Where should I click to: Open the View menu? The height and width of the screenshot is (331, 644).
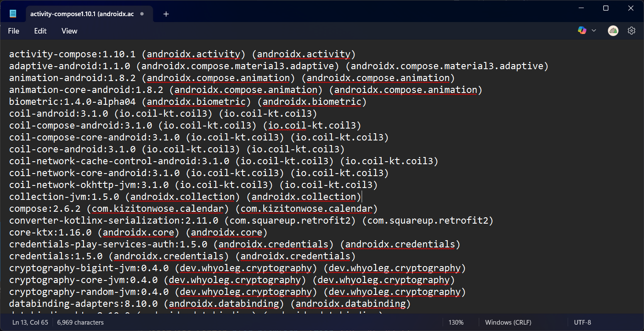click(70, 31)
